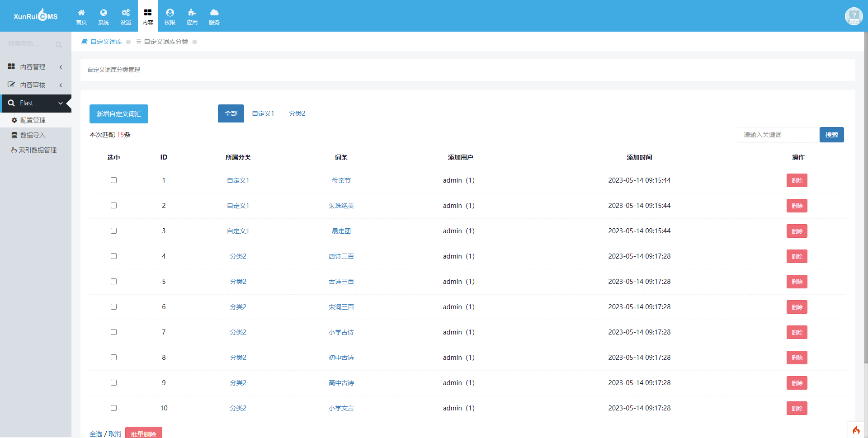Open the 设置 gears icon in top navigation
Screen dimensions: 868x438
126,13
